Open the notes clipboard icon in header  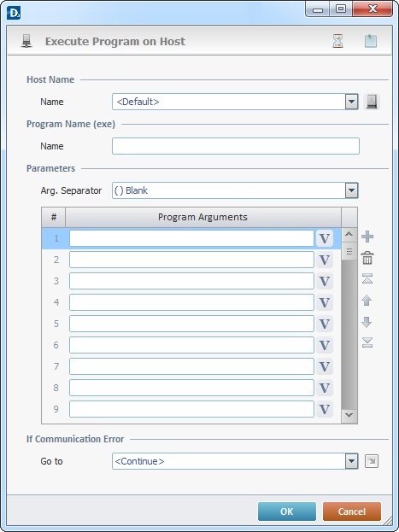tap(371, 41)
